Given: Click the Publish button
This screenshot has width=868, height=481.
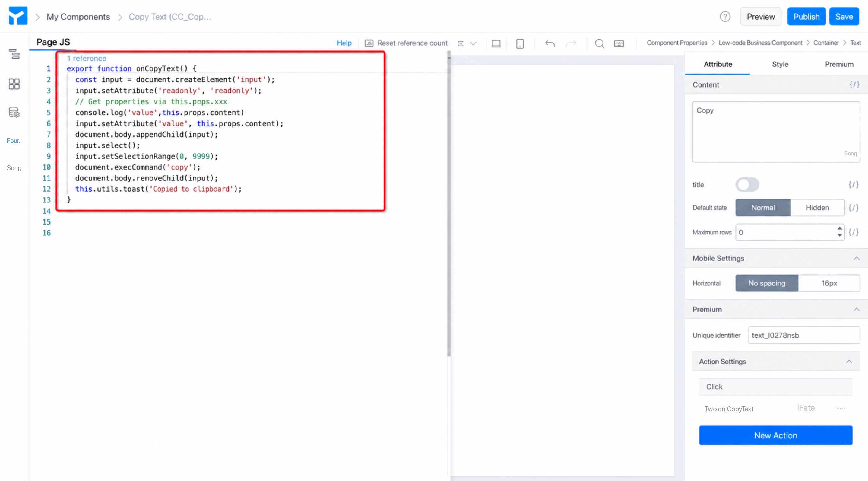Looking at the screenshot, I should [806, 17].
